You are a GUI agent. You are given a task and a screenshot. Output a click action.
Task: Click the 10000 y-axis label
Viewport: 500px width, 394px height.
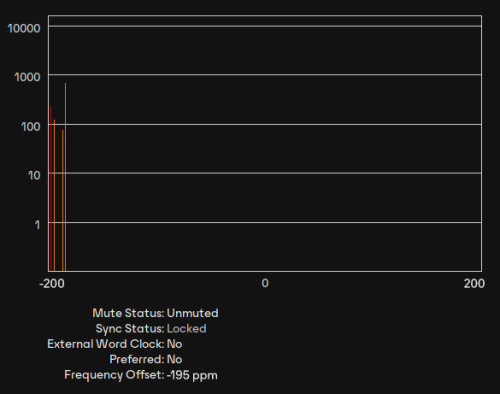point(24,28)
